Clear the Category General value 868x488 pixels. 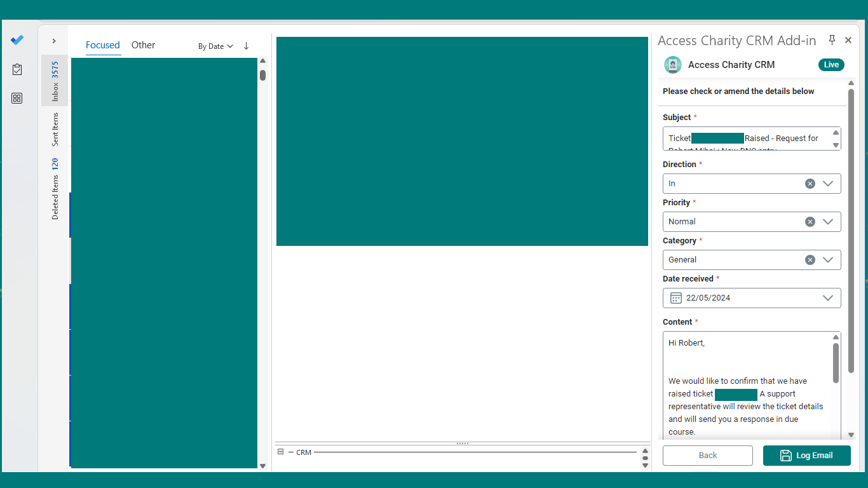[810, 260]
